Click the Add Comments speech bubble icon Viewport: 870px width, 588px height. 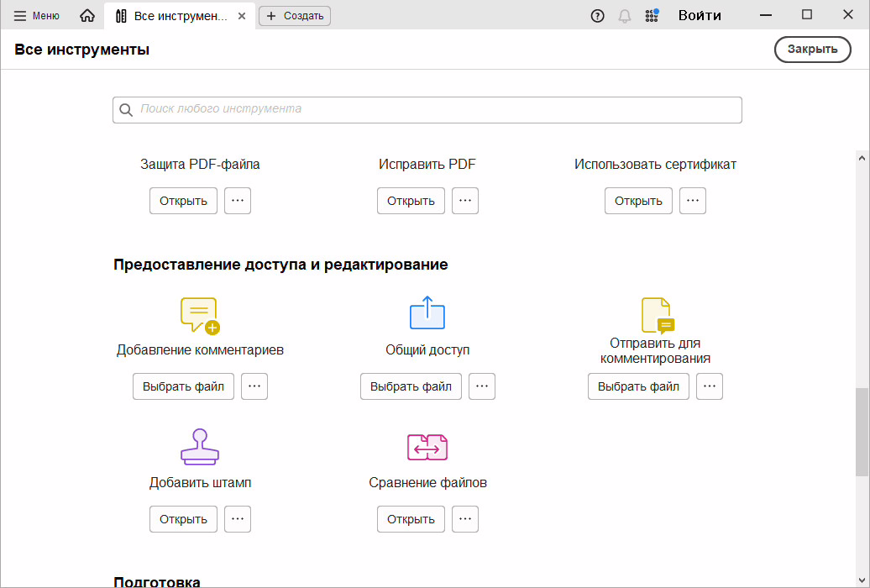[199, 316]
